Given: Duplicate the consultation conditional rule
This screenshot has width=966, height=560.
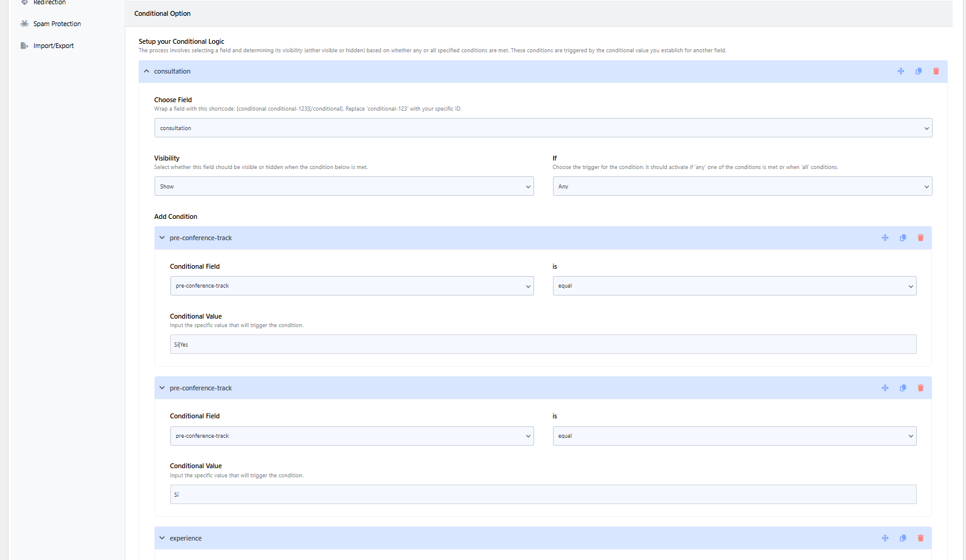Looking at the screenshot, I should pos(918,71).
